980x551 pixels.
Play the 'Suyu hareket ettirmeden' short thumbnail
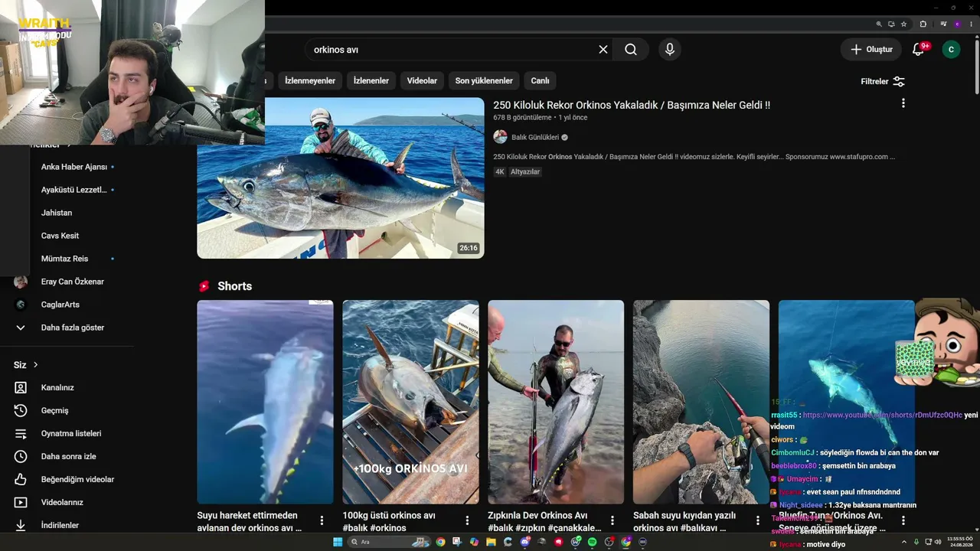(265, 402)
